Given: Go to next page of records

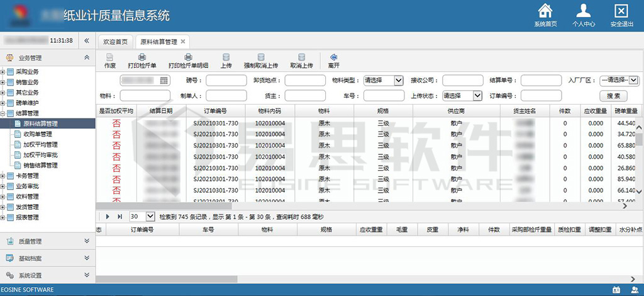Looking at the screenshot, I should tap(108, 216).
